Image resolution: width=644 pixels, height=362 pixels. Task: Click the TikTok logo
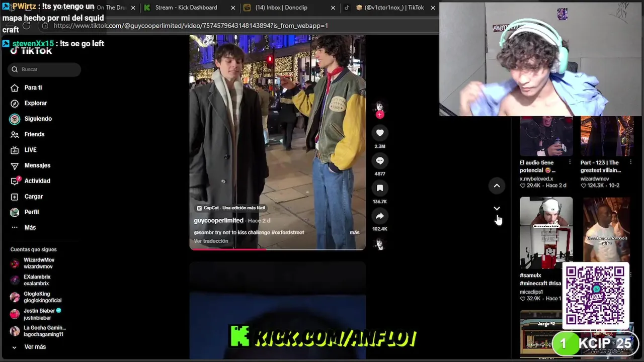(31, 51)
